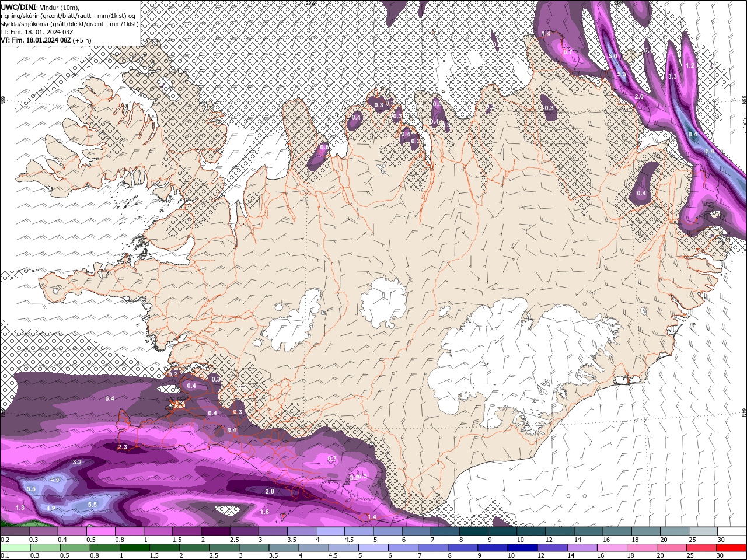Click the 5.4 precipitation value label

click(x=710, y=151)
